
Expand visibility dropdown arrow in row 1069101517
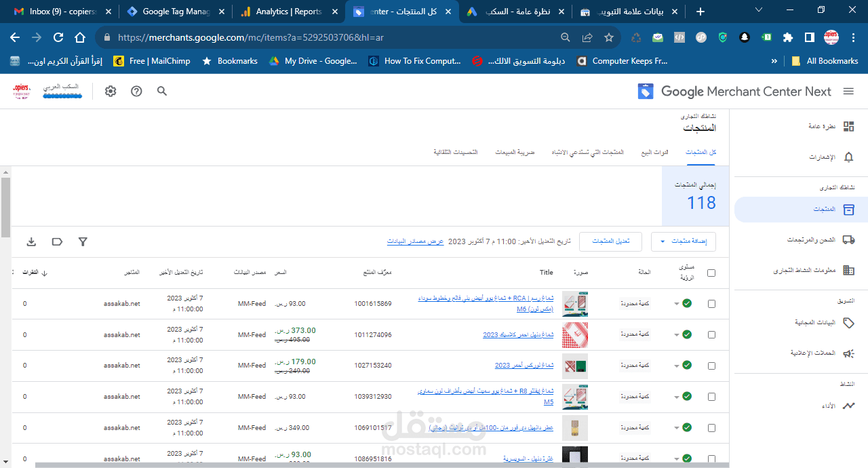click(676, 429)
